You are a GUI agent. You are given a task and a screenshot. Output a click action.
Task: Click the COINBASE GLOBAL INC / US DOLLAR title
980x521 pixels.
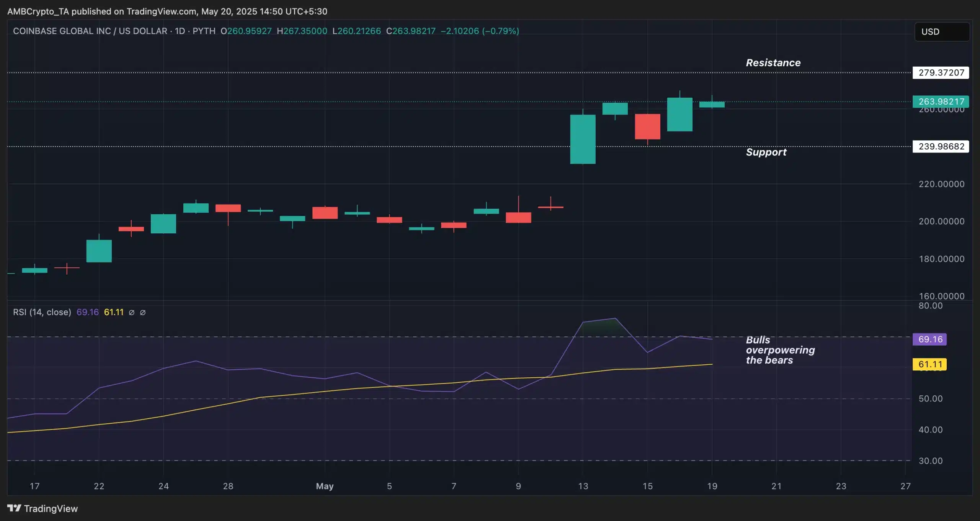[90, 31]
